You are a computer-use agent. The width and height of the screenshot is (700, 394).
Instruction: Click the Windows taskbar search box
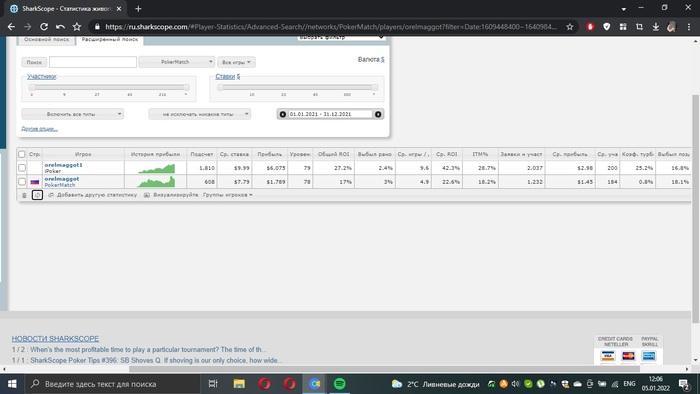pos(112,384)
